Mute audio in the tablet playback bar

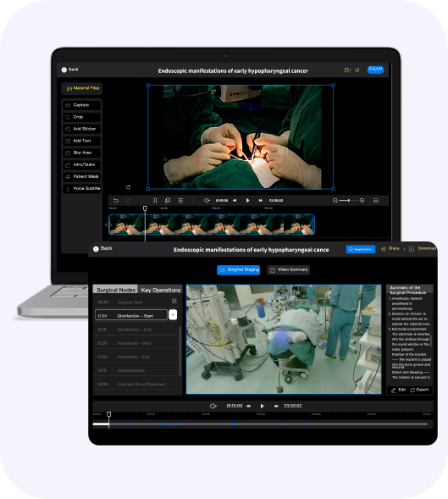click(213, 406)
